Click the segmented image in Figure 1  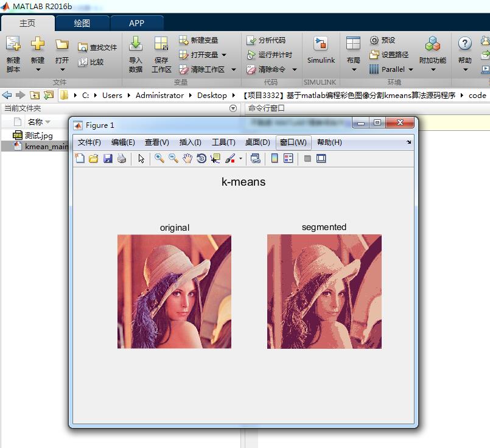click(x=324, y=292)
